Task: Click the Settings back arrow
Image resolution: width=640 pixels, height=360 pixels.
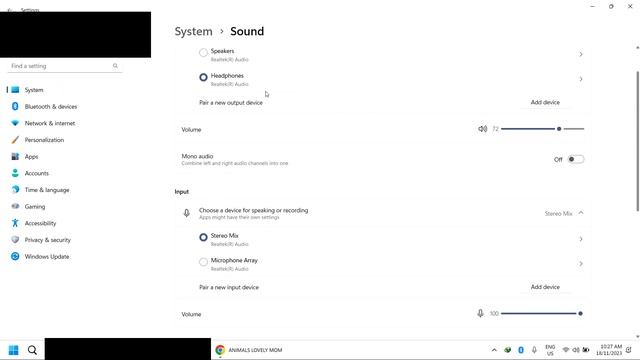Action: pyautogui.click(x=10, y=10)
